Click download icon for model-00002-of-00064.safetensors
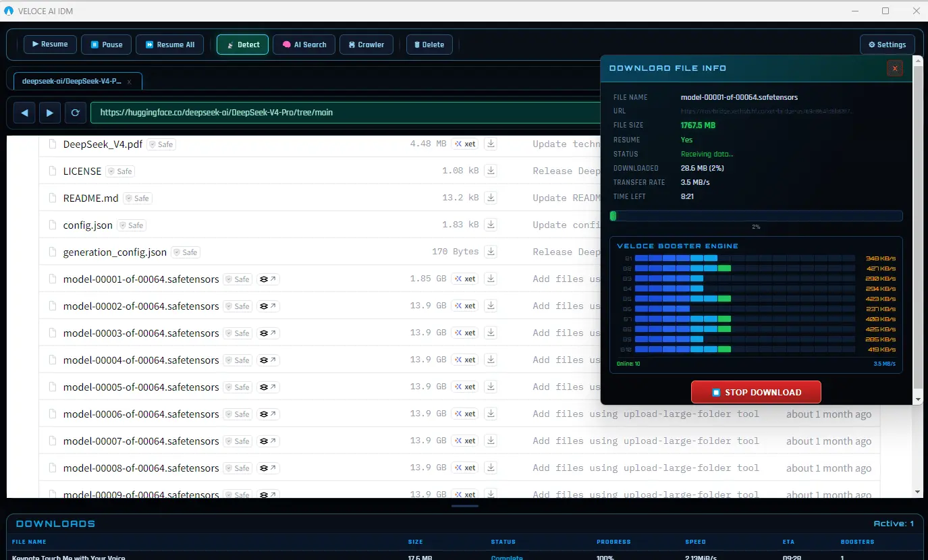Image resolution: width=928 pixels, height=560 pixels. [491, 306]
